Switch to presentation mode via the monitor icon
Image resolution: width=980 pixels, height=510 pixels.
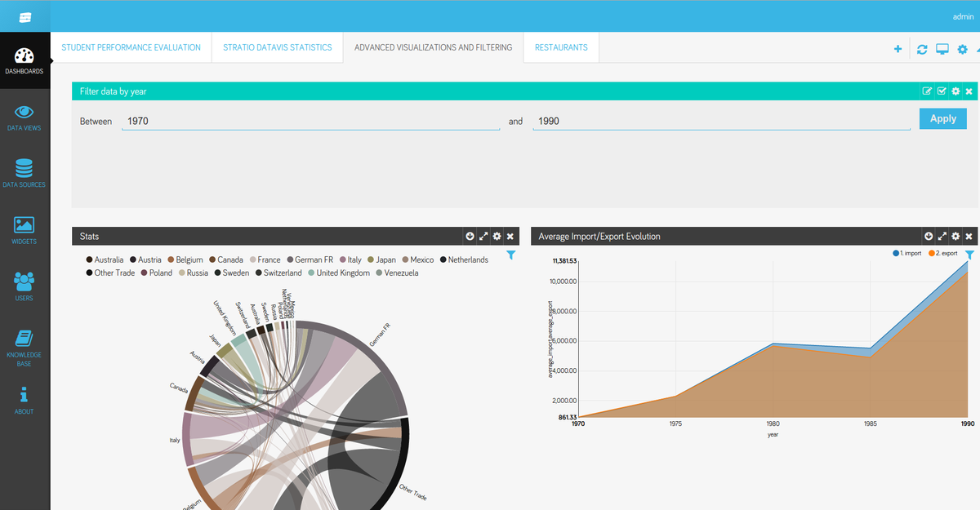click(942, 49)
